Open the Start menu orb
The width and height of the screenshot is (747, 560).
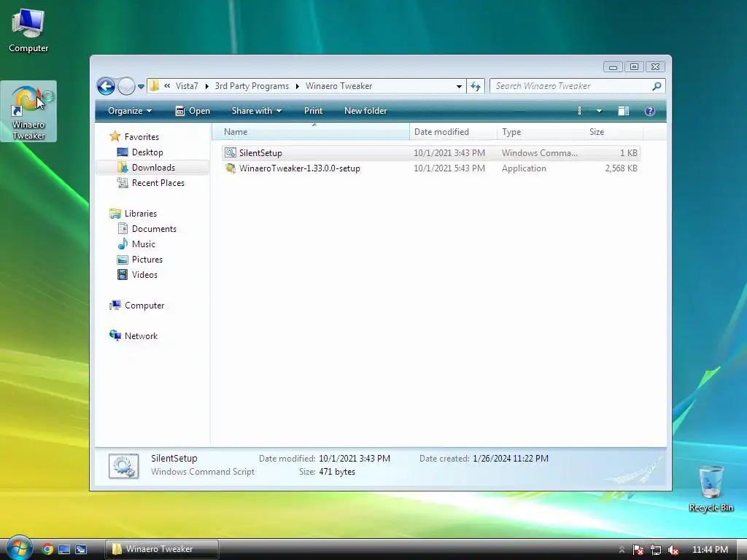pos(19,548)
